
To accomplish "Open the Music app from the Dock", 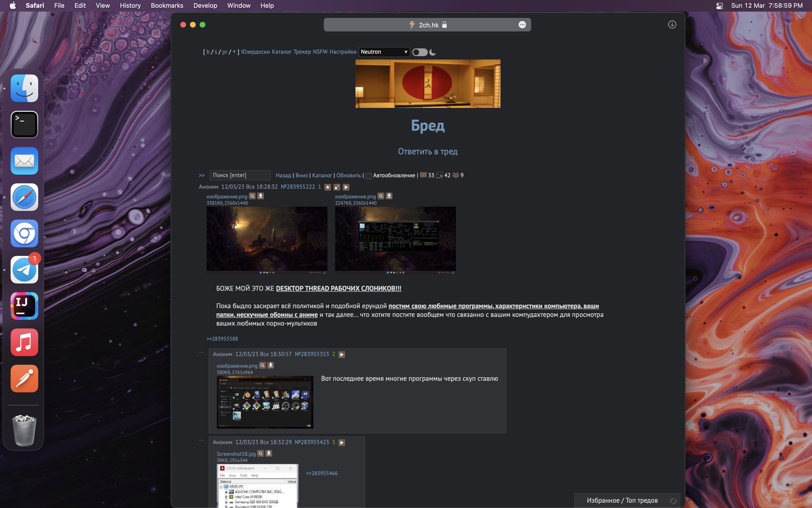I will pyautogui.click(x=24, y=342).
